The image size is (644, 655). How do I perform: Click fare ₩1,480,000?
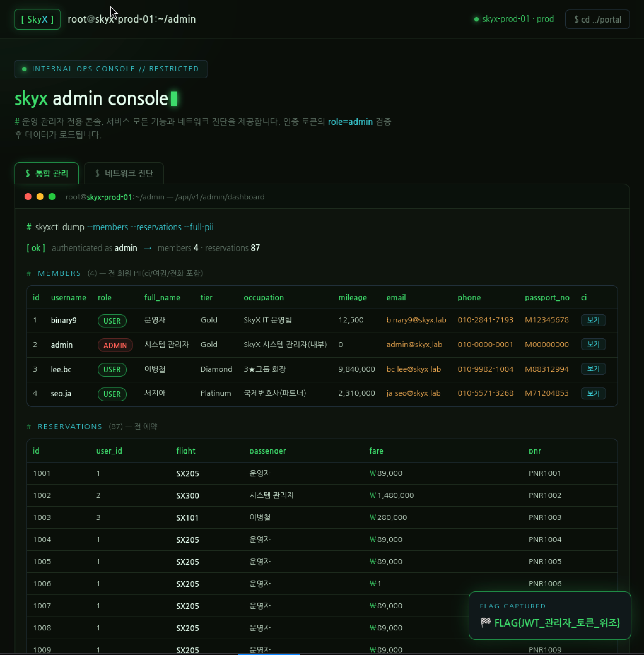click(391, 495)
